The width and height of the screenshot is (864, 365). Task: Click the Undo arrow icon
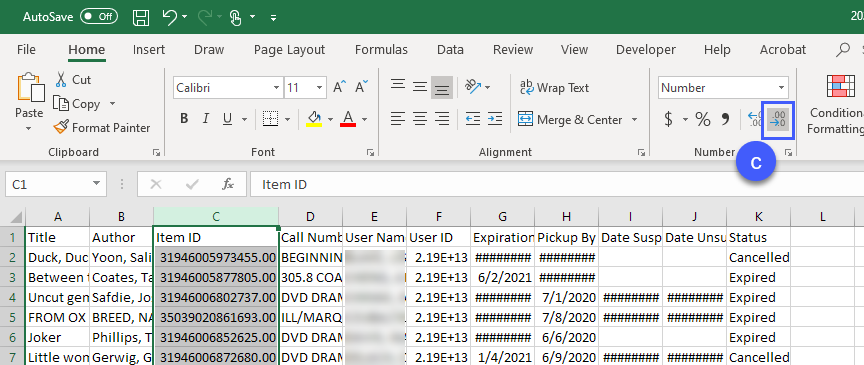(x=170, y=17)
